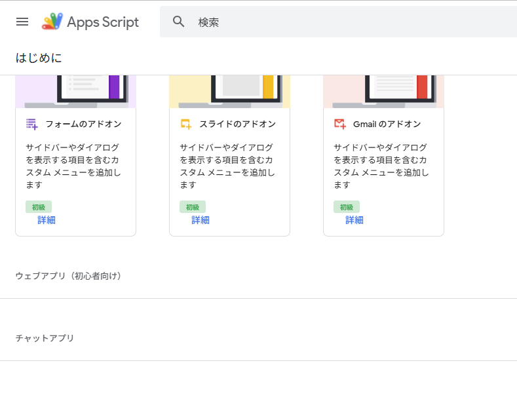This screenshot has width=517, height=420.
Task: Open 詳細 link for Gmail のアドオン
Action: pyautogui.click(x=354, y=220)
